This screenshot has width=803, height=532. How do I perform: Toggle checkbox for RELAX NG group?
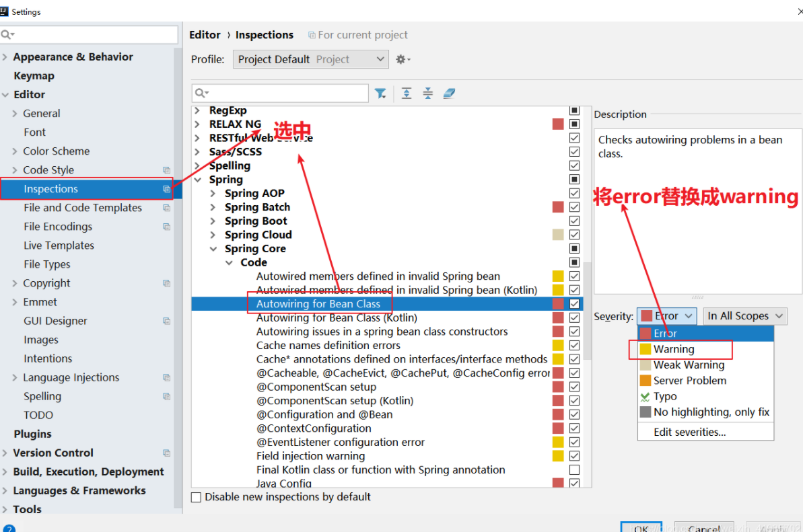tap(574, 124)
